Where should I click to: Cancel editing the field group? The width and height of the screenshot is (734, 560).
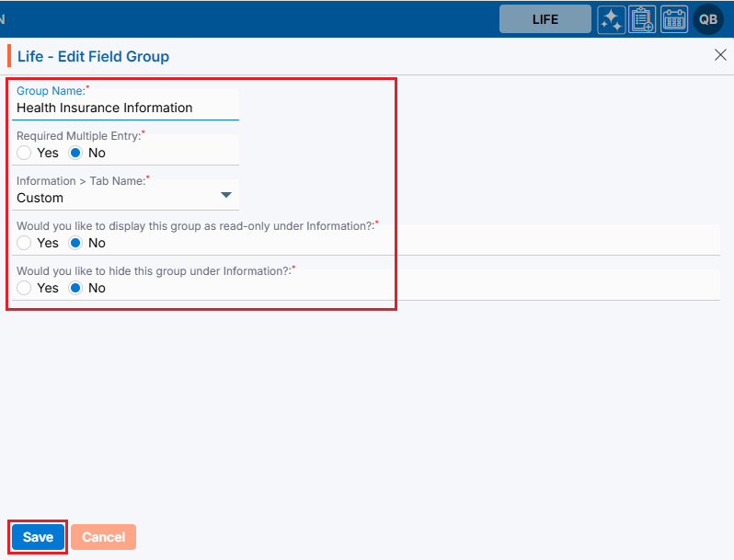[x=103, y=537]
